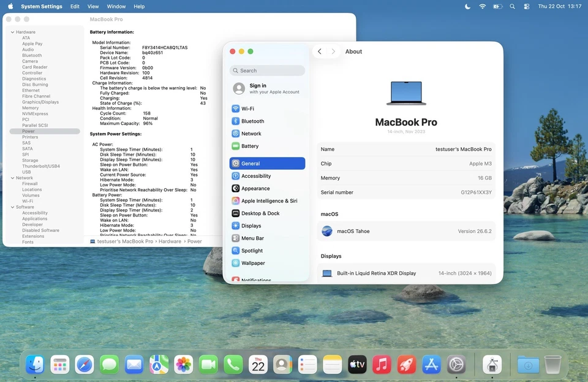Viewport: 588px width, 382px height.
Task: Open Wallpaper settings
Action: 267,263
